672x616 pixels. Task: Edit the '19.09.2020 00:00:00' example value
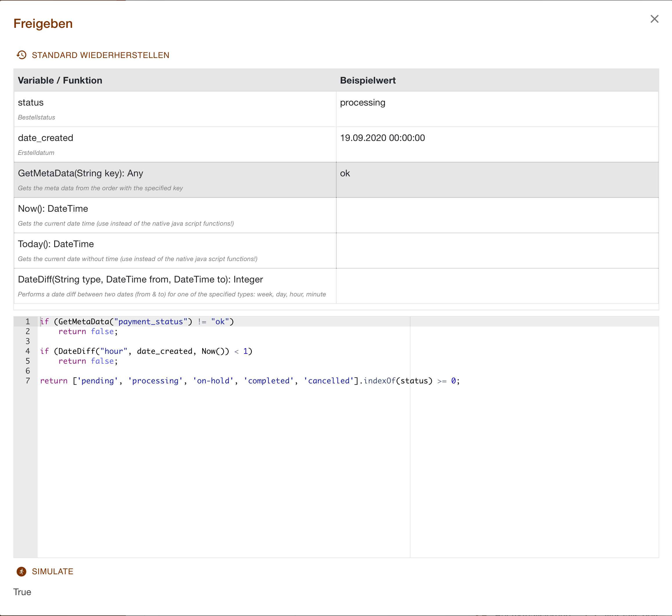(x=382, y=138)
